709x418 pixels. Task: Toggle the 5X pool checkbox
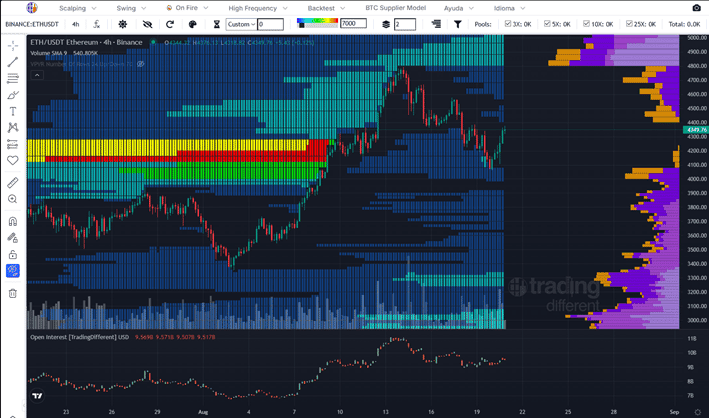pyautogui.click(x=547, y=24)
